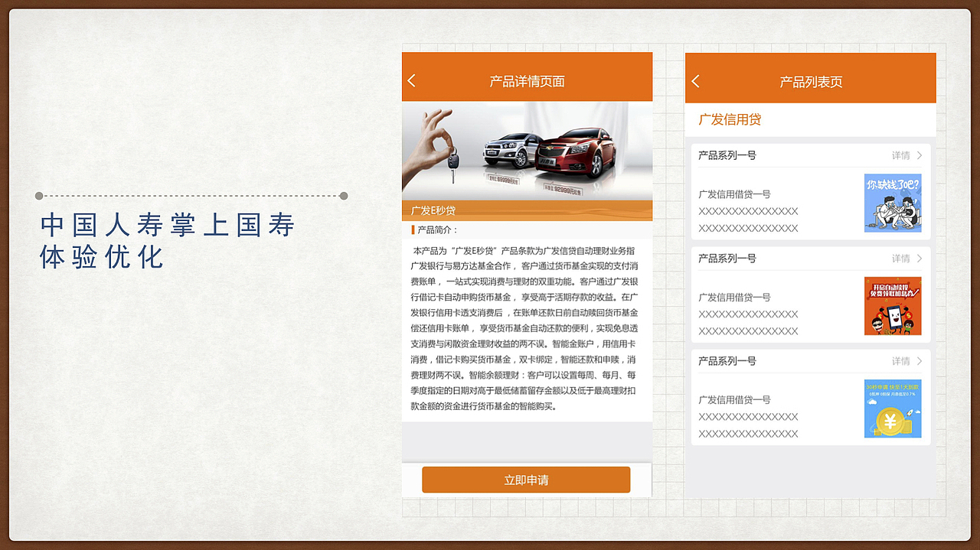
Task: Tap the 立即申请 button
Action: (526, 480)
